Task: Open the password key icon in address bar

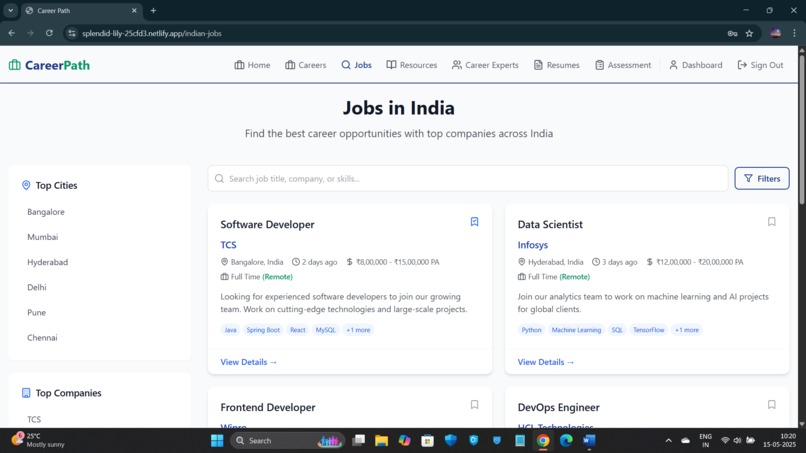Action: (x=732, y=33)
